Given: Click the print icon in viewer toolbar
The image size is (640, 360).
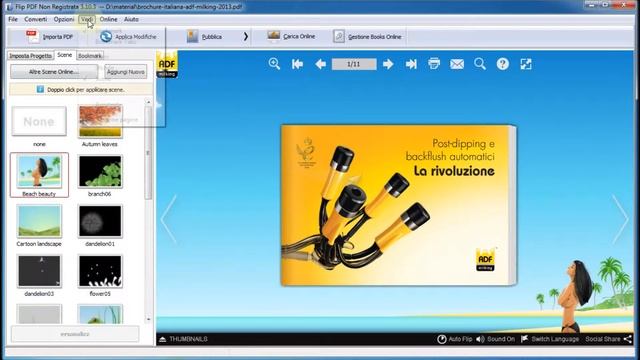Looking at the screenshot, I should pyautogui.click(x=434, y=64).
